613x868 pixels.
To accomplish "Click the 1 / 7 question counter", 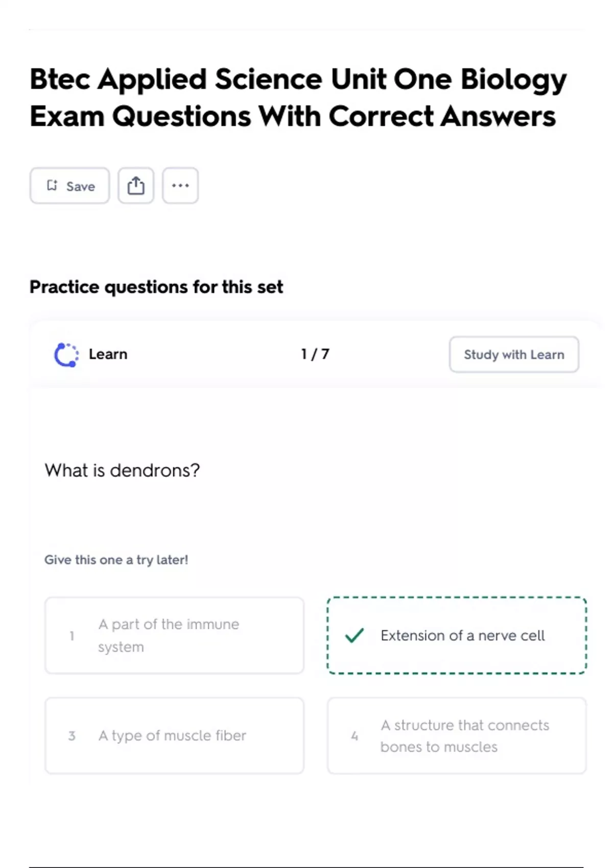I will point(315,354).
